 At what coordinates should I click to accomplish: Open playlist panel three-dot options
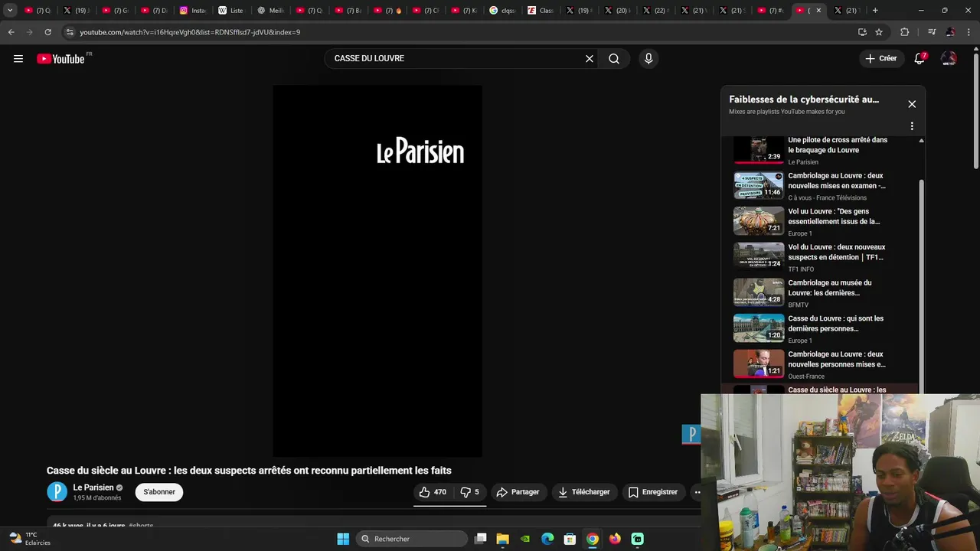tap(912, 126)
